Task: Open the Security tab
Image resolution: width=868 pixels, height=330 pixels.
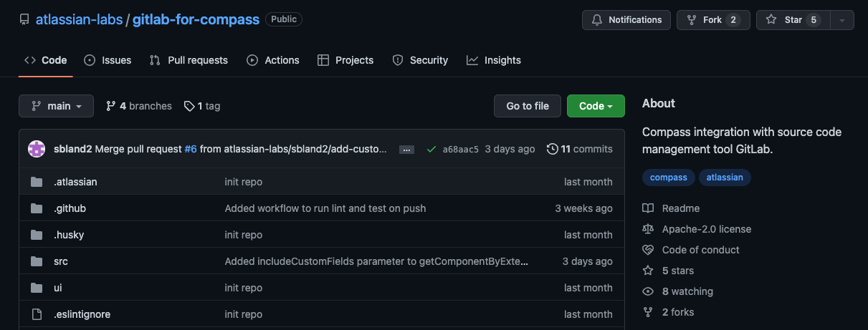Action: click(x=420, y=60)
